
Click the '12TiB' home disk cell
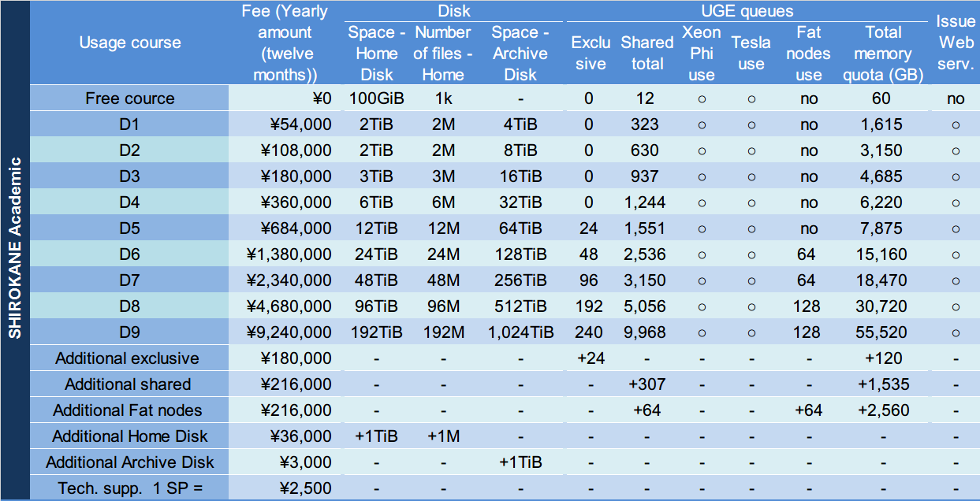376,228
